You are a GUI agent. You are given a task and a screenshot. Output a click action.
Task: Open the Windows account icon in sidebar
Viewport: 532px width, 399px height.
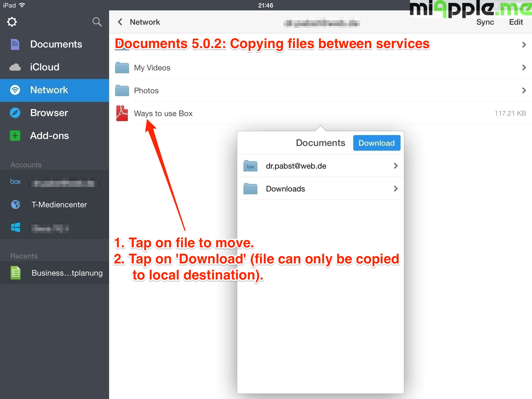pyautogui.click(x=16, y=228)
